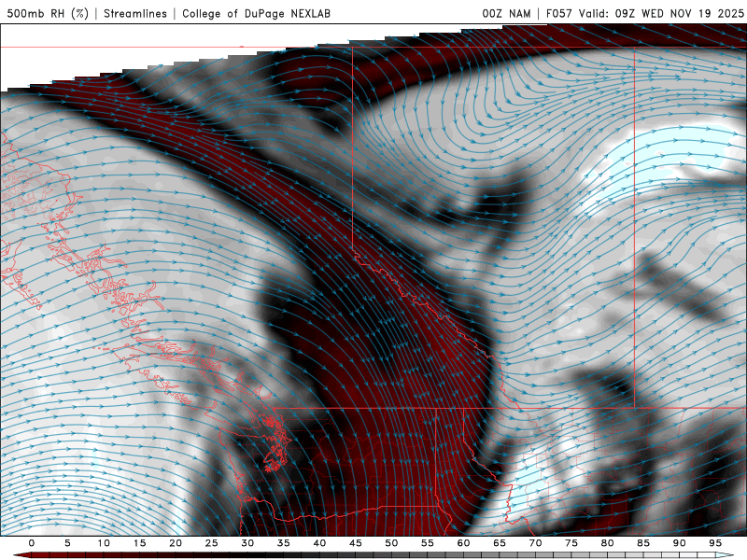Click the "Valid: 09Z WED NOV 19 2025" text
The width and height of the screenshot is (747, 560).
click(661, 13)
